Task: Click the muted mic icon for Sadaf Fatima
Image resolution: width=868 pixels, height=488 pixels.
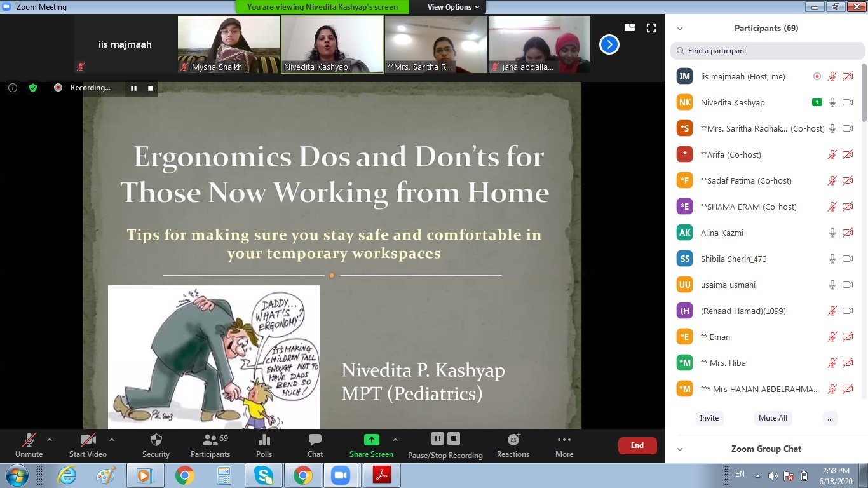Action: tap(832, 180)
